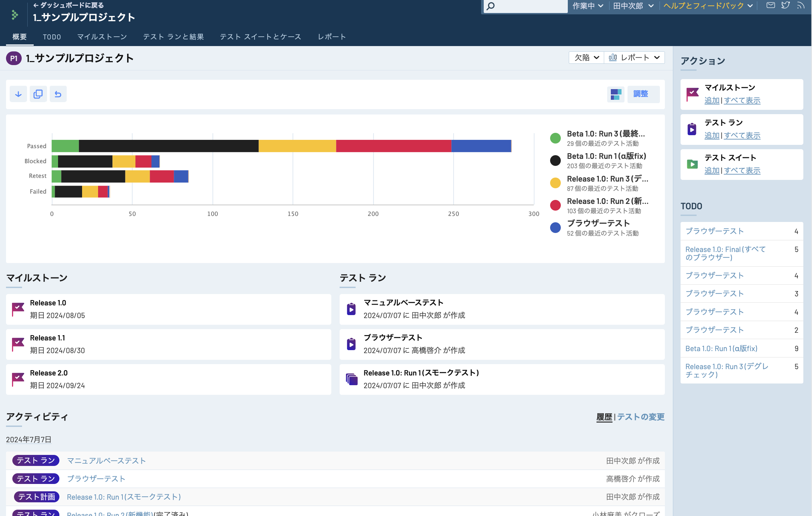
Task: Open the mail envelope icon in header
Action: [771, 5]
